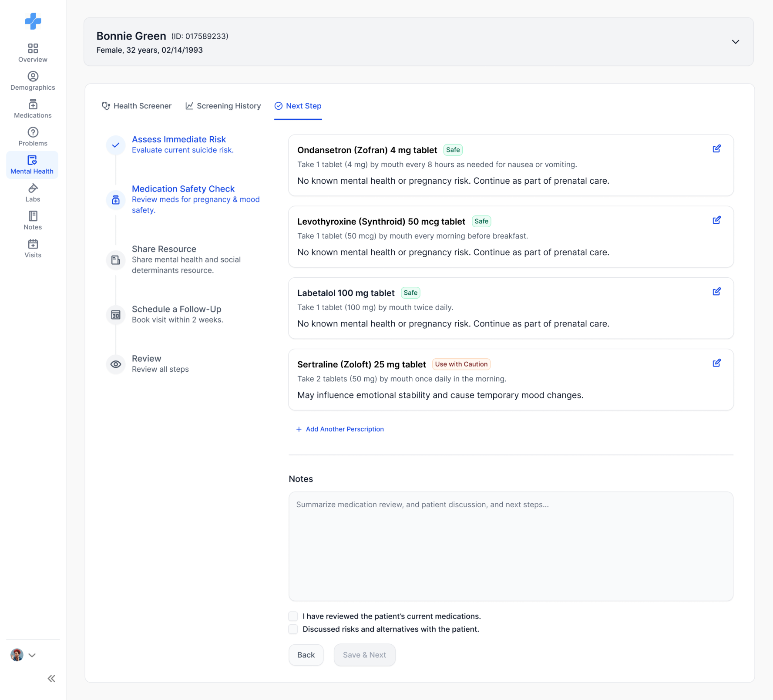Select the Next Step tab
The width and height of the screenshot is (773, 700).
click(x=298, y=106)
